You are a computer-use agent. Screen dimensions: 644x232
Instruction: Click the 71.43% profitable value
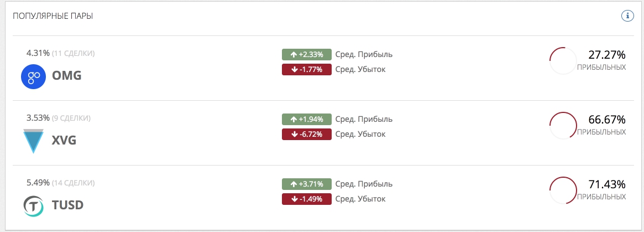point(606,184)
